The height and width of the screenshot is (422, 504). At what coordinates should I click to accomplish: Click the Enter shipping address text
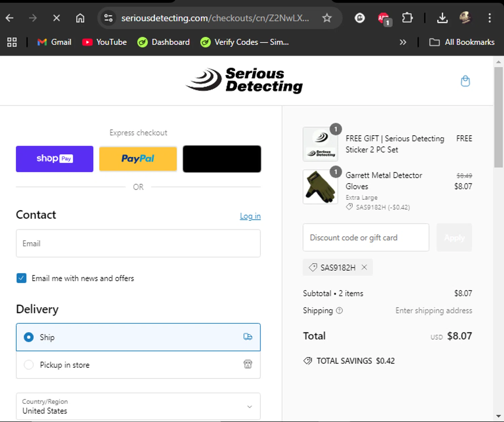click(434, 310)
